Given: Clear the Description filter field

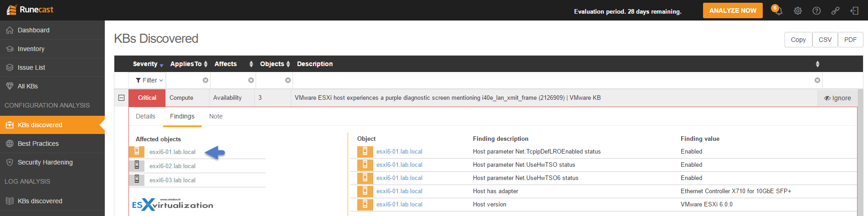Looking at the screenshot, I should (x=817, y=80).
